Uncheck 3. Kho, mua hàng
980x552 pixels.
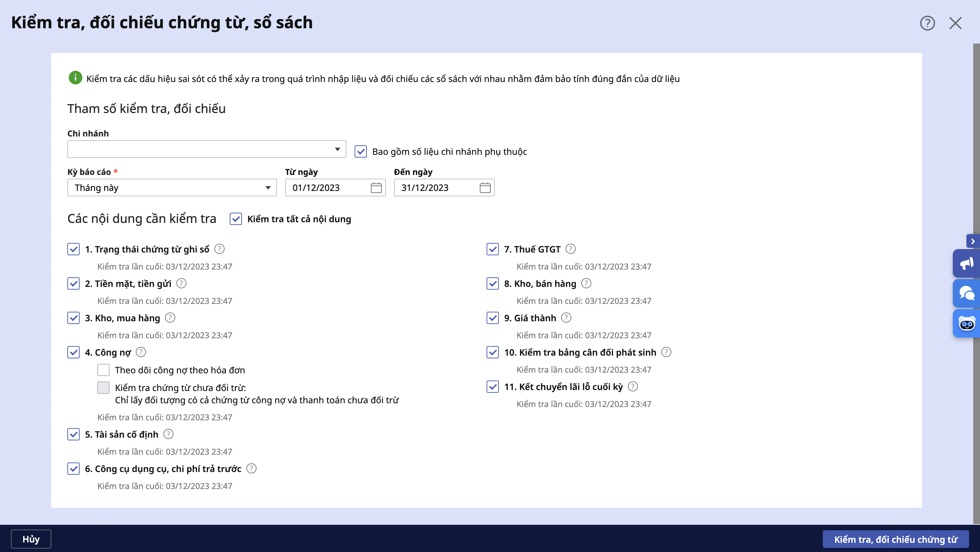click(73, 318)
